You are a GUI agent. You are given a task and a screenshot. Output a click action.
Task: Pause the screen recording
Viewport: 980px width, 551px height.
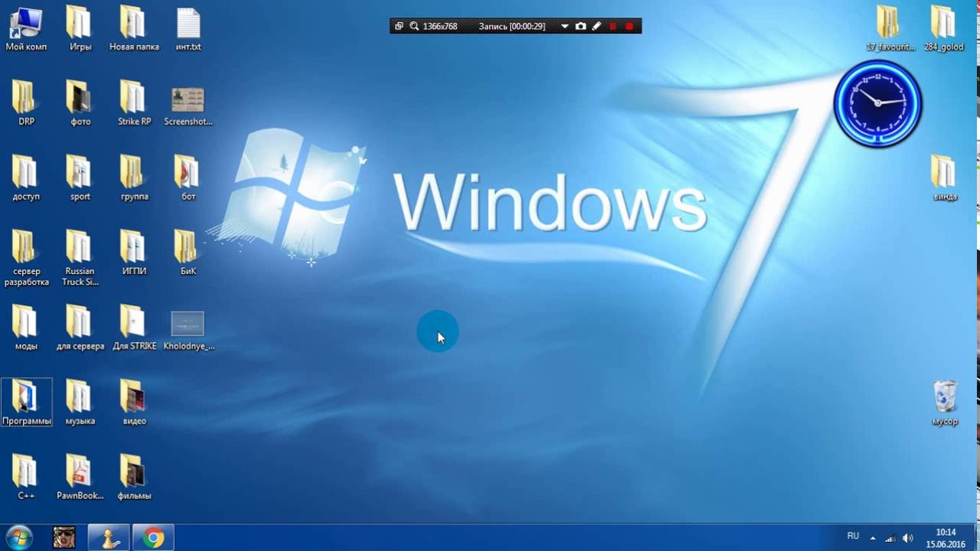[612, 26]
